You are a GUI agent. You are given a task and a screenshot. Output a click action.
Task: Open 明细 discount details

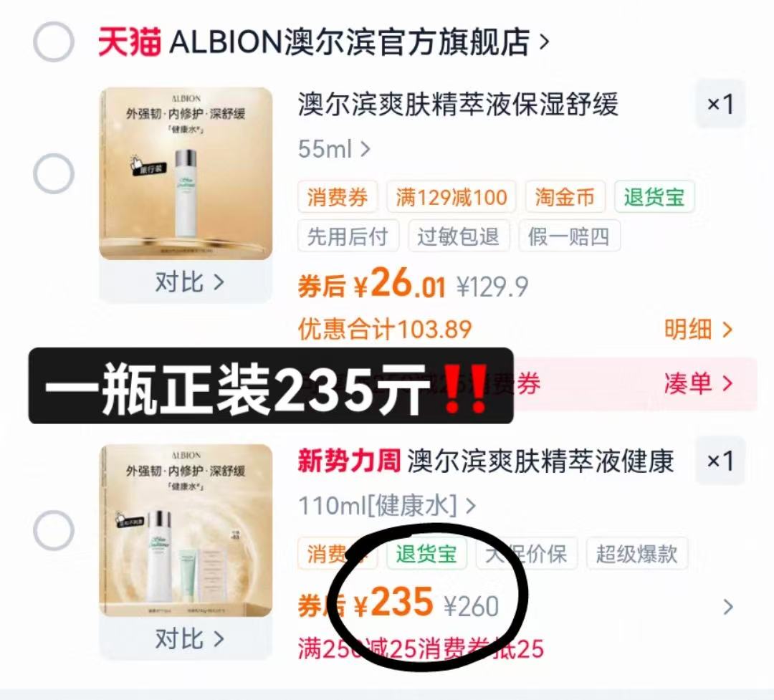698,330
